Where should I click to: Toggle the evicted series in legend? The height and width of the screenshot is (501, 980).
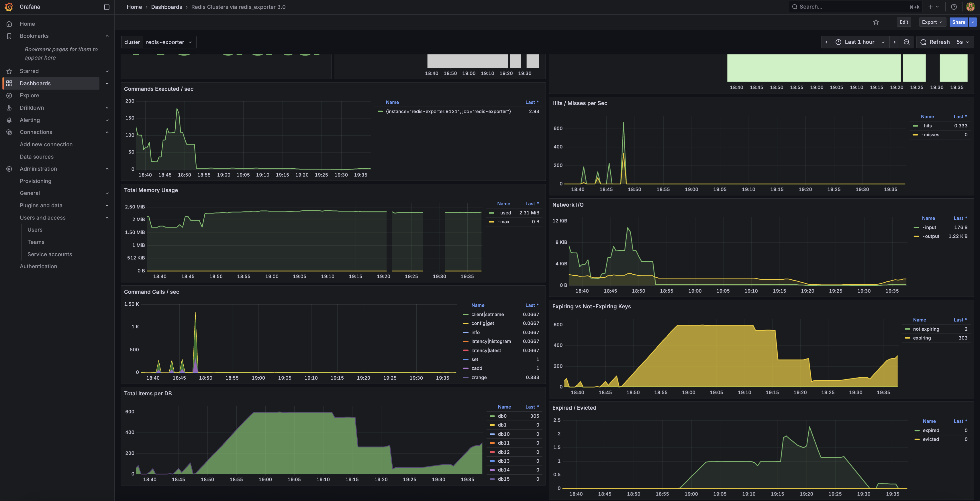(x=930, y=439)
